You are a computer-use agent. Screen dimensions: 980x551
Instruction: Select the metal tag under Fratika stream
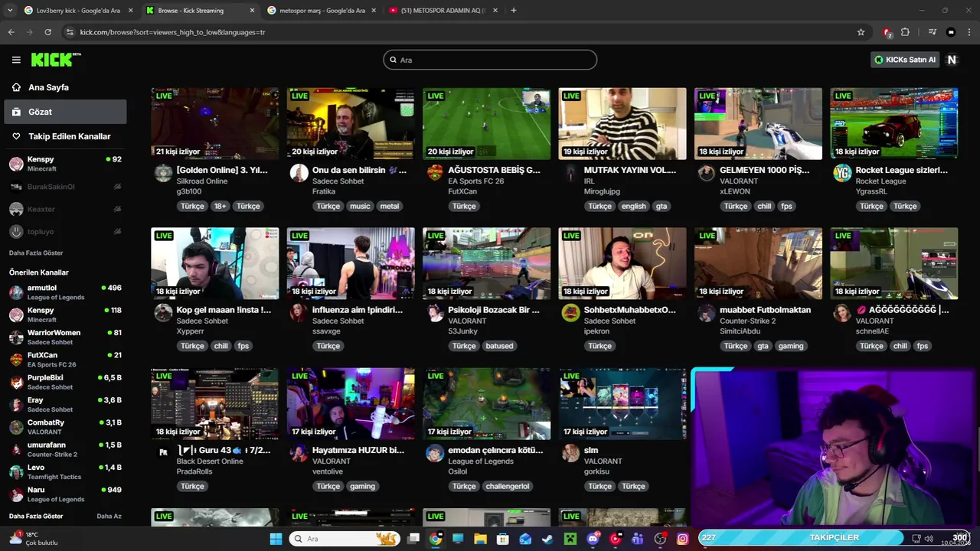pyautogui.click(x=390, y=206)
